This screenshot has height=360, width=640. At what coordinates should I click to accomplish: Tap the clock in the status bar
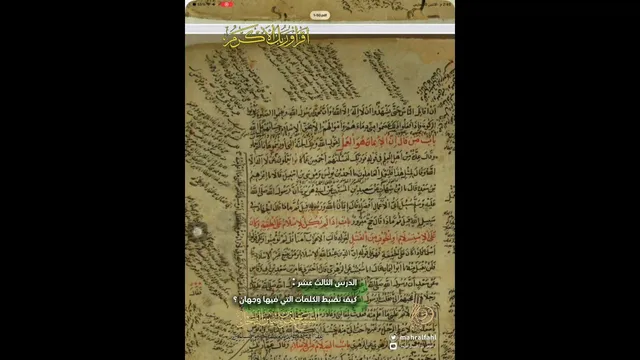coord(447,4)
